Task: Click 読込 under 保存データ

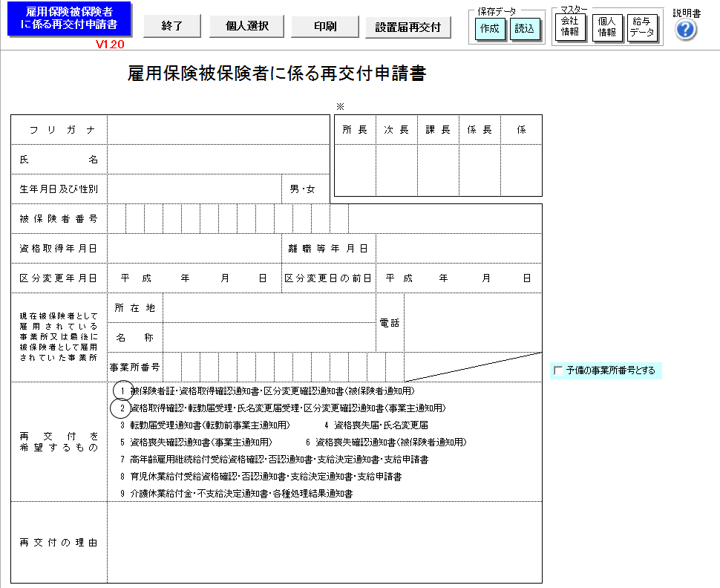Action: pyautogui.click(x=524, y=29)
